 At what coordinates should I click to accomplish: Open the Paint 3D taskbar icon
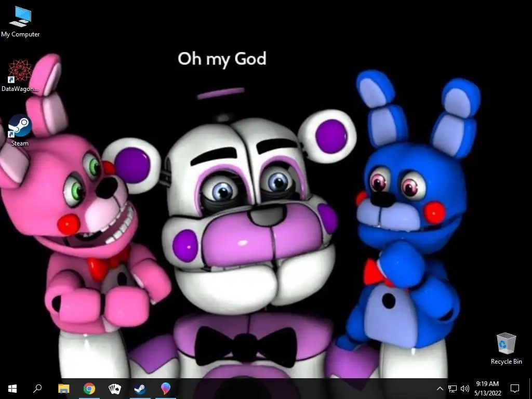166,389
